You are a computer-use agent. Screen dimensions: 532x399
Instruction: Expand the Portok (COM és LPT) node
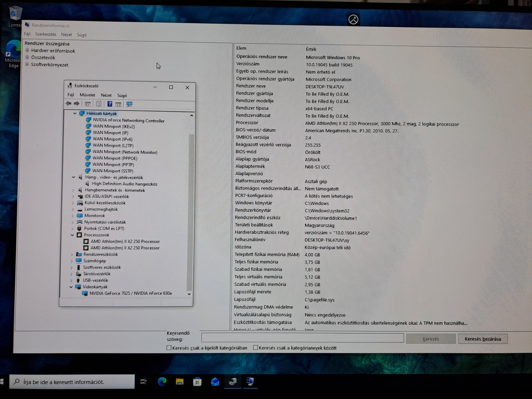(73, 228)
